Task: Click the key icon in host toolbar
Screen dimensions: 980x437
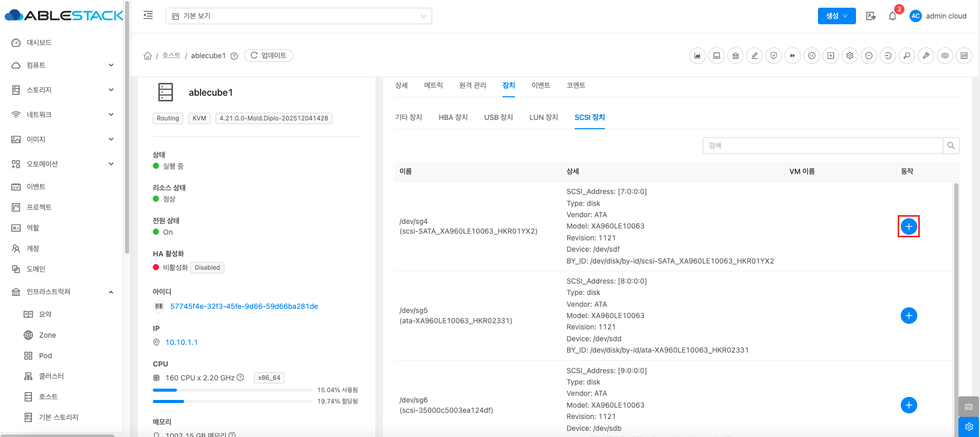Action: tap(907, 56)
